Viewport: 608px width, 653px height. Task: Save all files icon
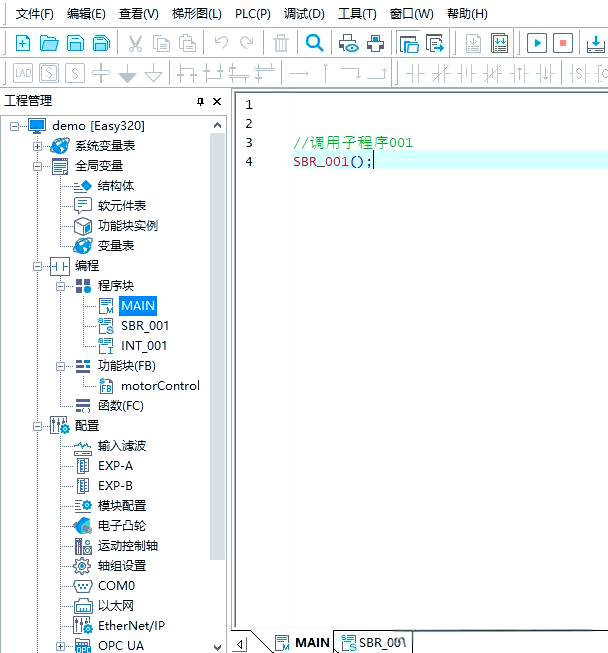pos(101,43)
